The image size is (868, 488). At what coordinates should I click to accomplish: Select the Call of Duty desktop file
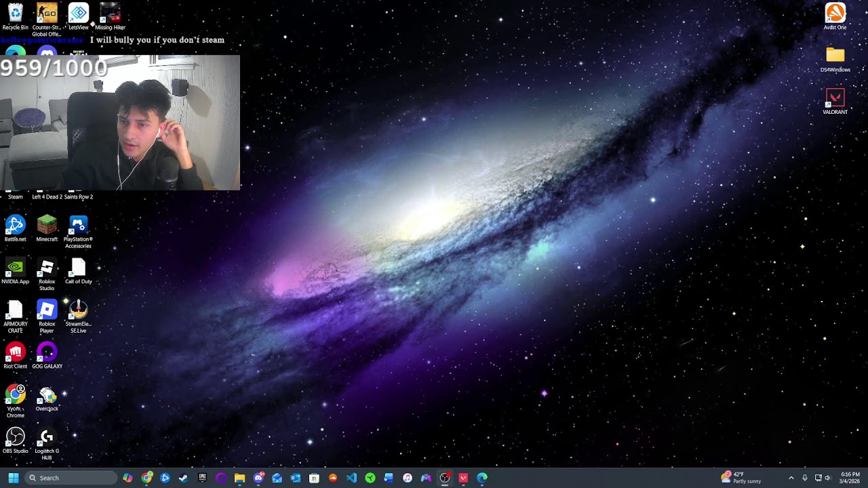coord(79,270)
